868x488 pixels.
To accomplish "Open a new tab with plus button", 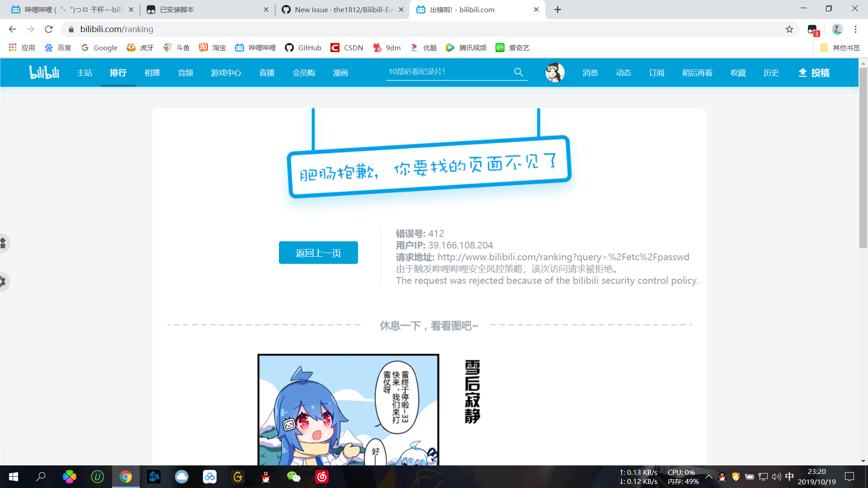I will click(x=558, y=9).
